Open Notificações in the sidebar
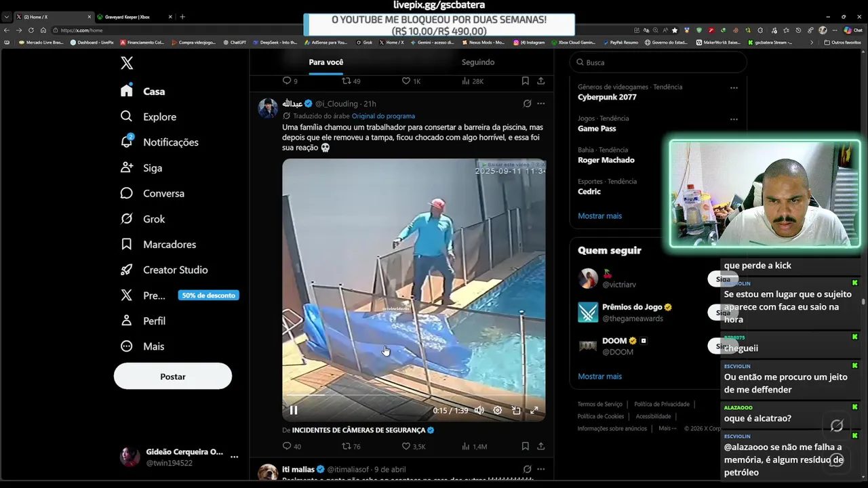Screen dimensions: 868x488 [x=159, y=142]
